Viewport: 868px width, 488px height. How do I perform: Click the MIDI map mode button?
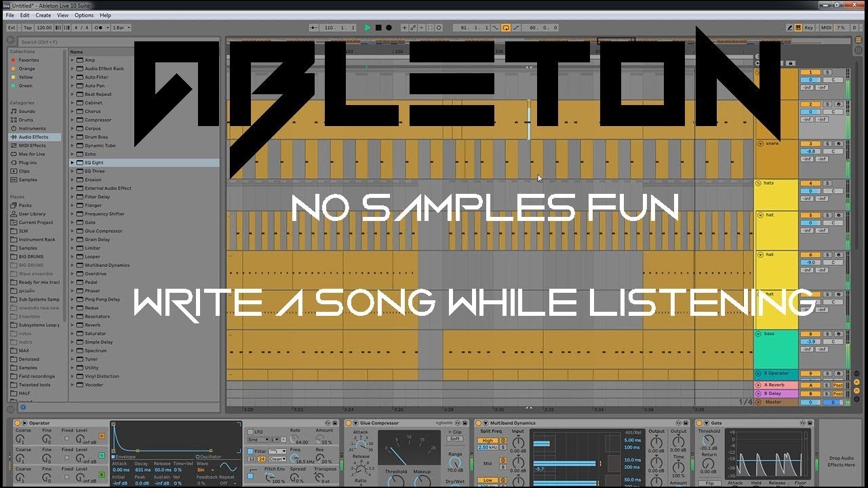coord(825,28)
